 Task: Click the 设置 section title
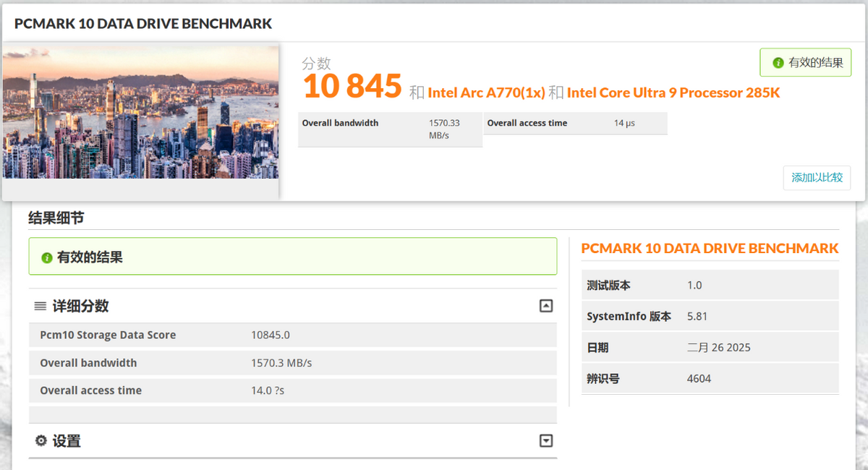point(67,440)
